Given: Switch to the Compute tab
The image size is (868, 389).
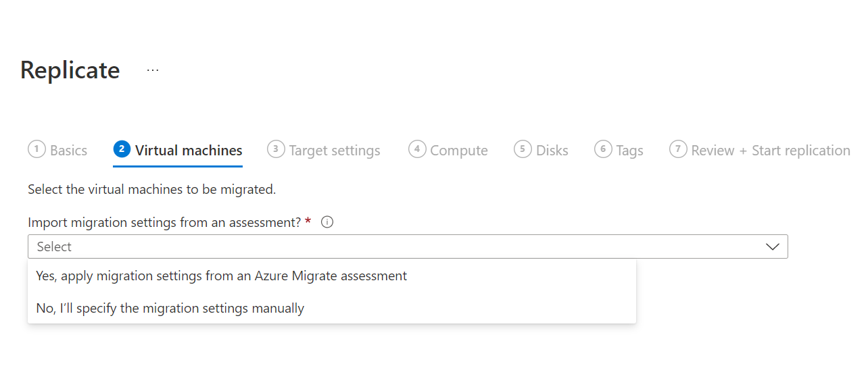Looking at the screenshot, I should point(459,149).
